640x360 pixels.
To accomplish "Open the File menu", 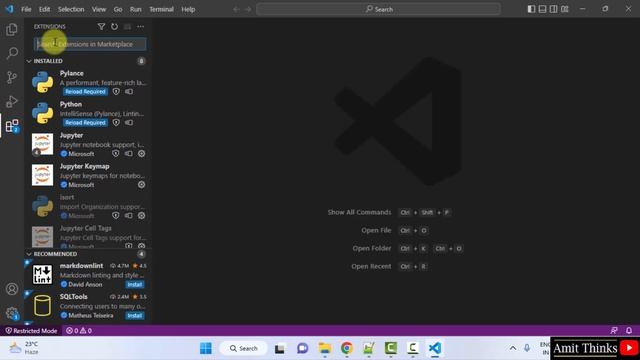I will [26, 9].
